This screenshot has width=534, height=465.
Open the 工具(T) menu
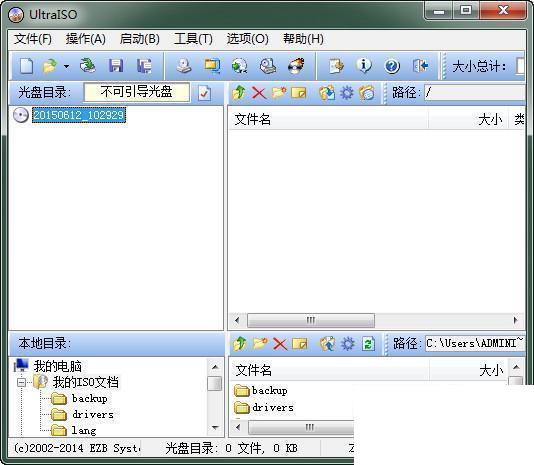point(193,39)
